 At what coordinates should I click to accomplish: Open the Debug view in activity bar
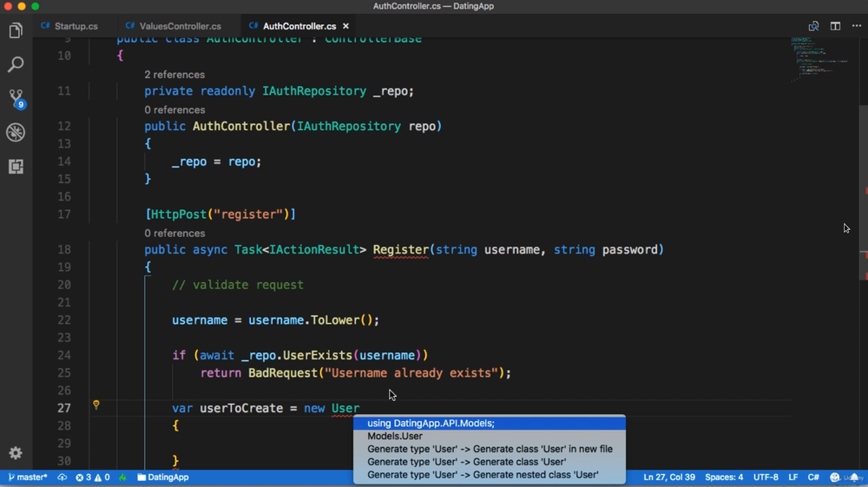tap(16, 132)
